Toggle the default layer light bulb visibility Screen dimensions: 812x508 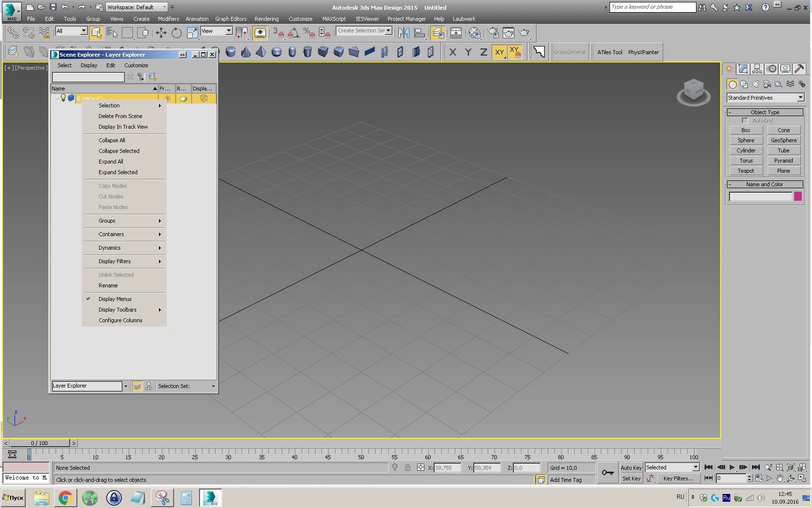tap(63, 98)
